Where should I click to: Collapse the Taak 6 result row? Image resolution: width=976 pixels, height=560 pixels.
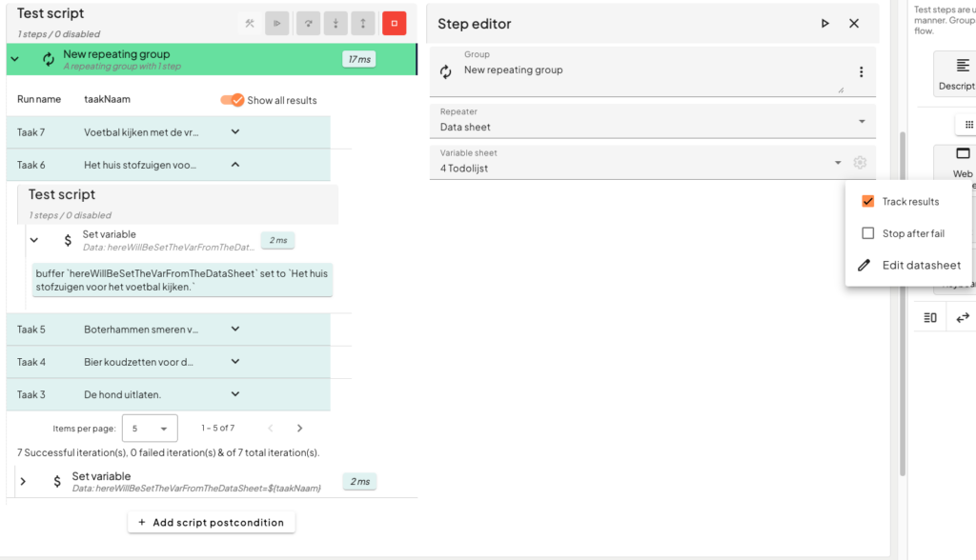235,165
